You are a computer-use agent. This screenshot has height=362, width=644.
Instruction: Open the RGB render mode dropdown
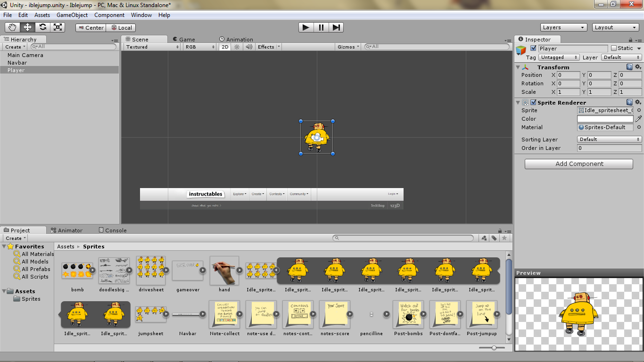click(x=200, y=47)
